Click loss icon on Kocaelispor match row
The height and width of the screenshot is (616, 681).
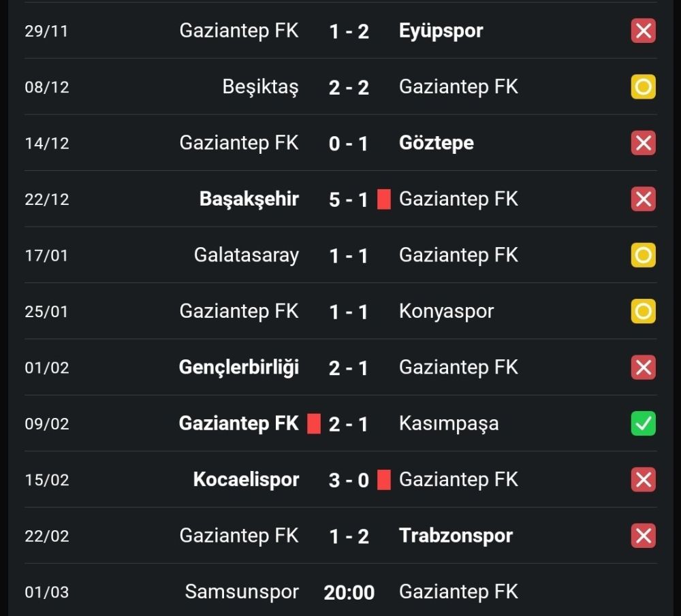pyautogui.click(x=643, y=480)
